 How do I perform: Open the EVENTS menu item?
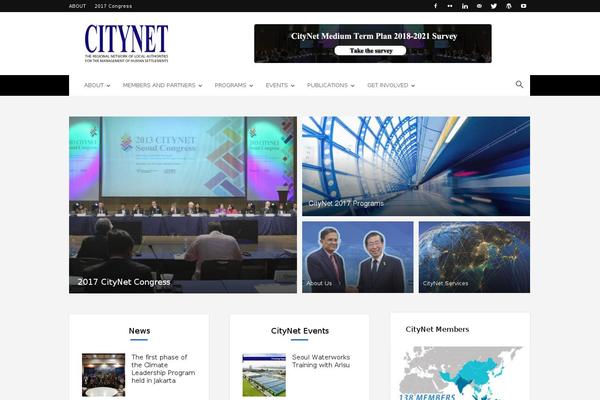[x=277, y=85]
